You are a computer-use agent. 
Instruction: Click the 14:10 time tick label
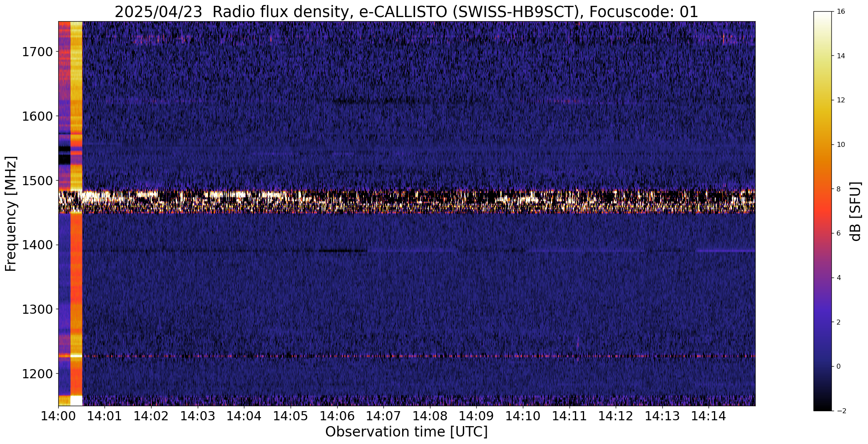[523, 416]
